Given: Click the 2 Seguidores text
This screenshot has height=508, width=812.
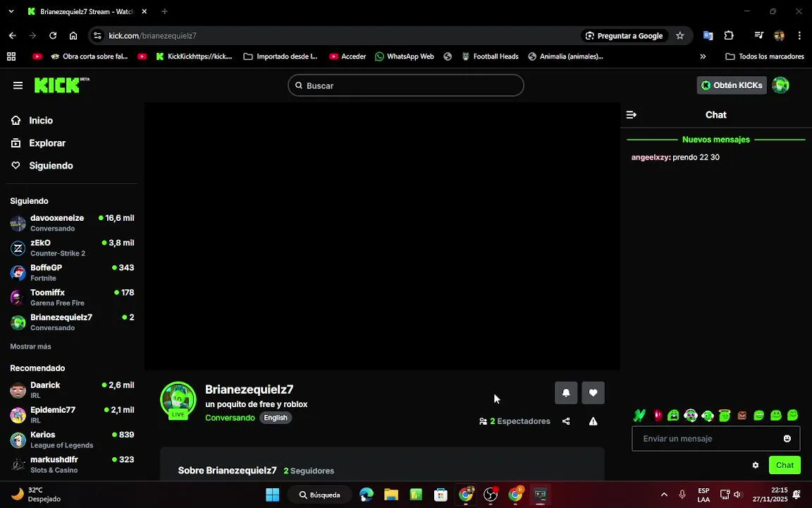Looking at the screenshot, I should 309,471.
